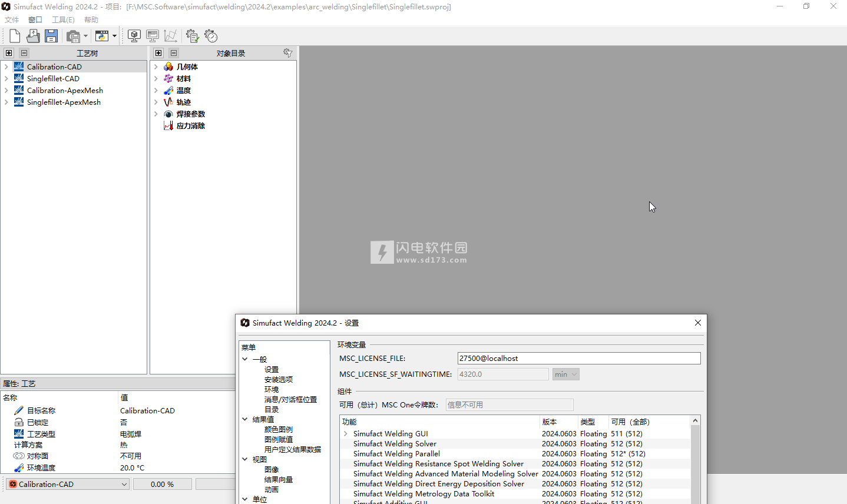Open the snapshot icon's dropdown arrow
Screen dimensions: 847x504
pos(85,37)
